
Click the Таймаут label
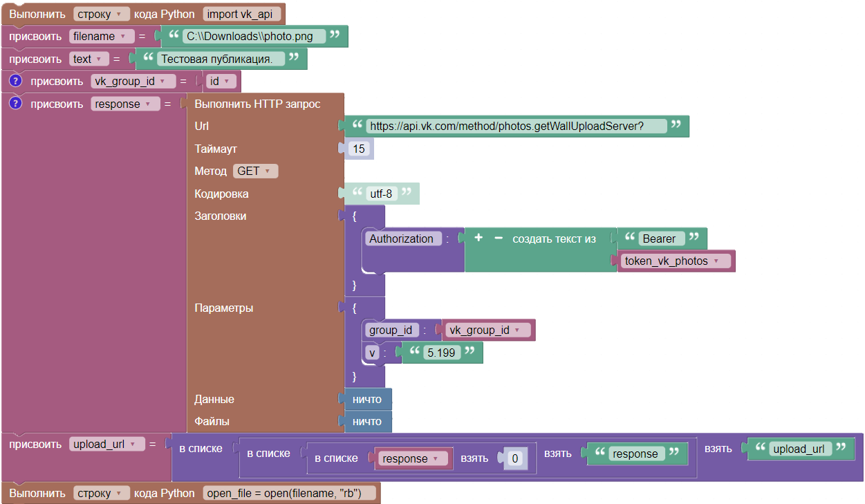click(216, 149)
